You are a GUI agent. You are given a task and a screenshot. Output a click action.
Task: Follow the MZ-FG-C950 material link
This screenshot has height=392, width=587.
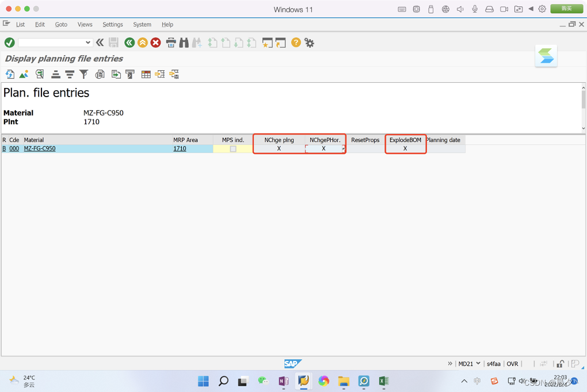(x=40, y=148)
